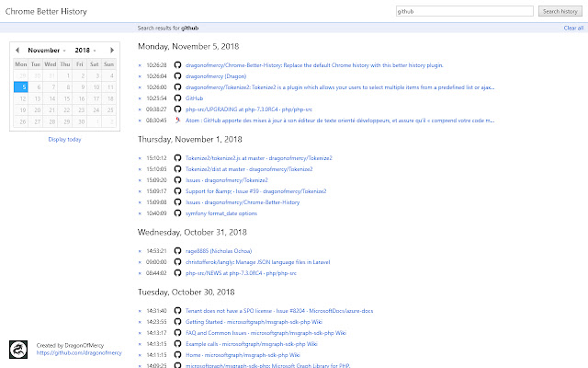Go to next month in calendar
This screenshot has width=588, height=368.
click(112, 50)
